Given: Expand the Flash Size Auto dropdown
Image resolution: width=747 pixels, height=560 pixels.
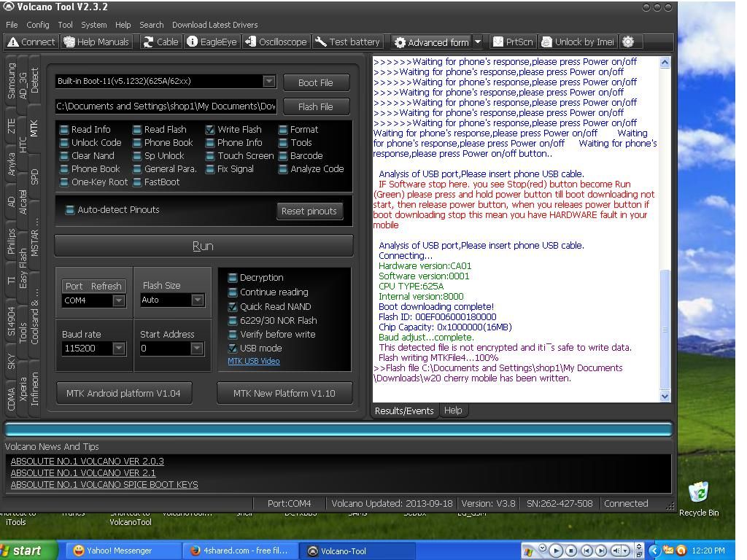Looking at the screenshot, I should 197,300.
